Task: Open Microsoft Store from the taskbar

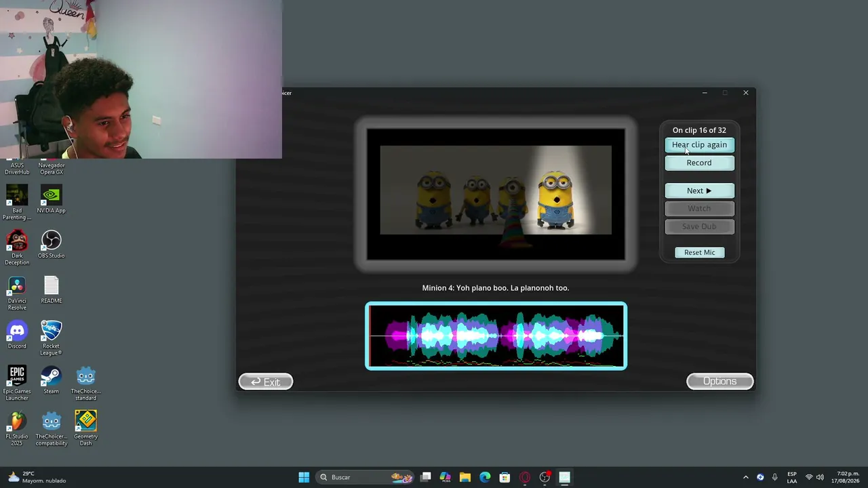Action: point(505,477)
